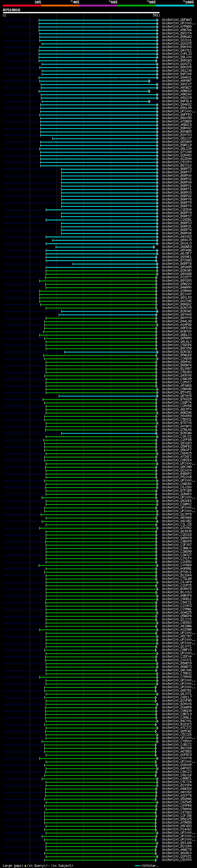
Task: Click hit label UniRef100_A7C372
Action: [x=177, y=728]
